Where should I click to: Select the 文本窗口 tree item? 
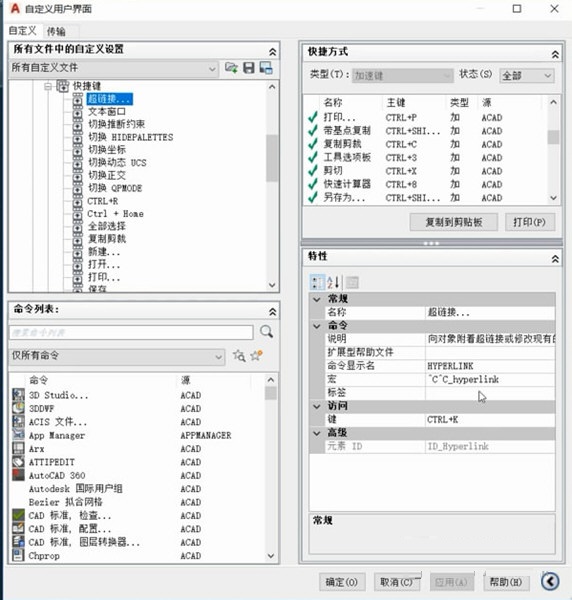point(107,112)
